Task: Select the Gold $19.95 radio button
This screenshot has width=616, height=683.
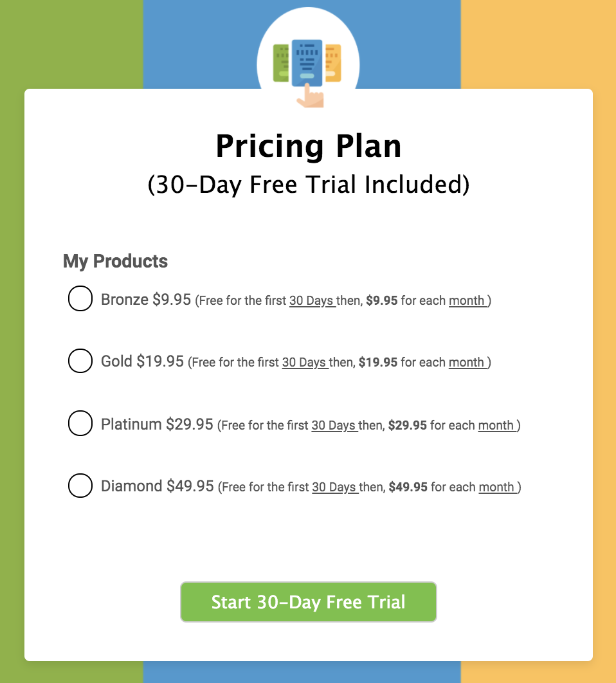Action: click(x=80, y=361)
